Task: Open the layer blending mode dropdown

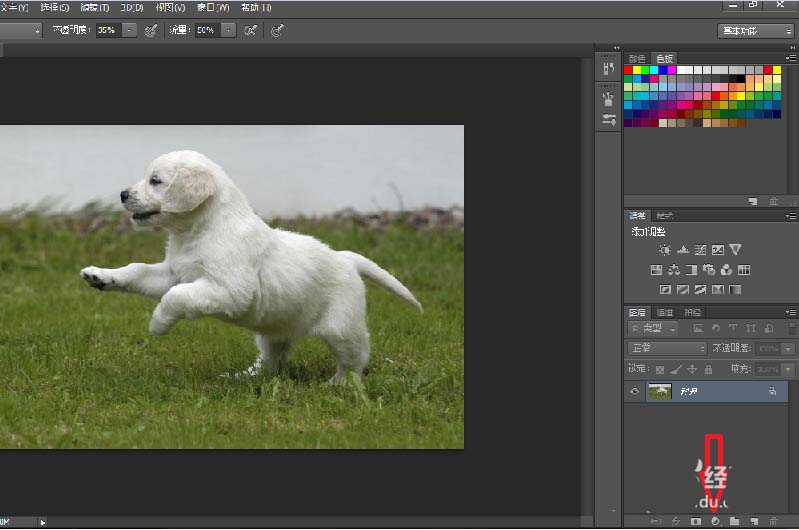Action: 667,348
